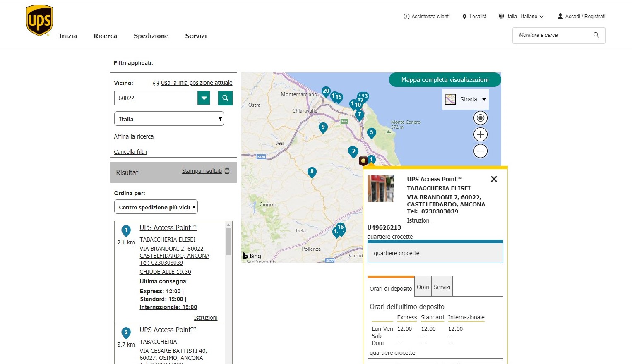Switch to the Orari tab

(x=423, y=287)
